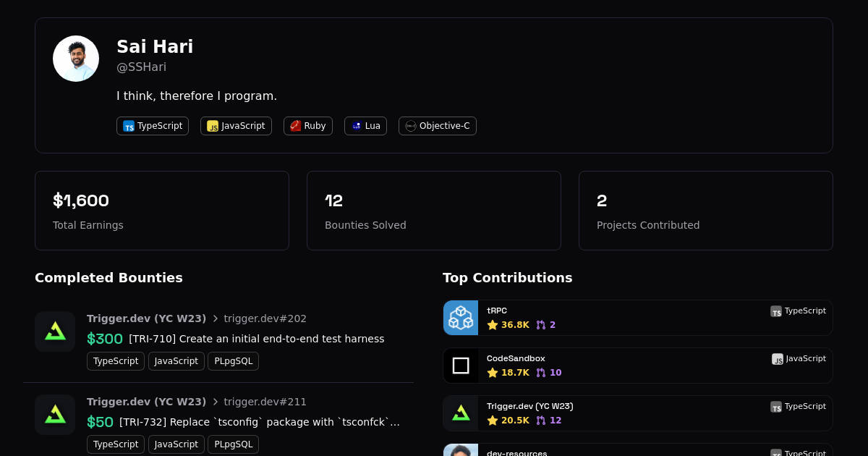868x456 pixels.
Task: Click Trigger.dev logo in Top Contributions
Action: click(461, 413)
